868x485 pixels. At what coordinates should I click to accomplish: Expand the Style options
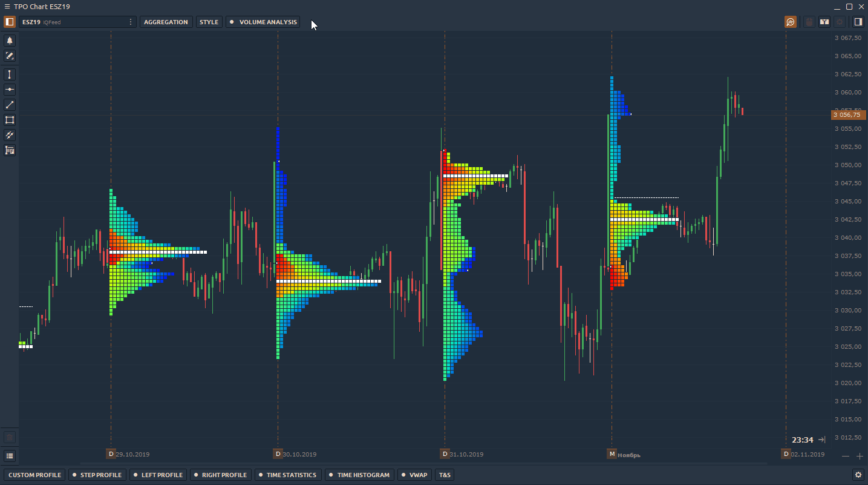pos(209,22)
